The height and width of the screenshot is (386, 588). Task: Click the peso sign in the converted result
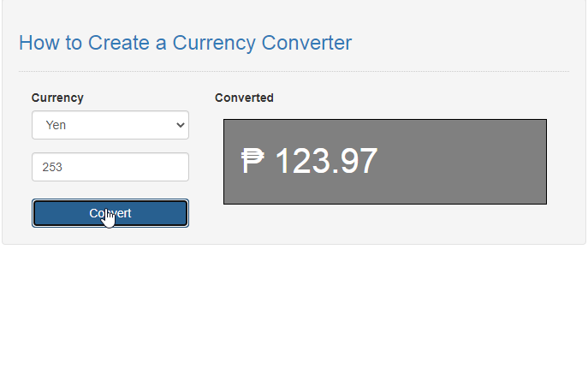252,161
